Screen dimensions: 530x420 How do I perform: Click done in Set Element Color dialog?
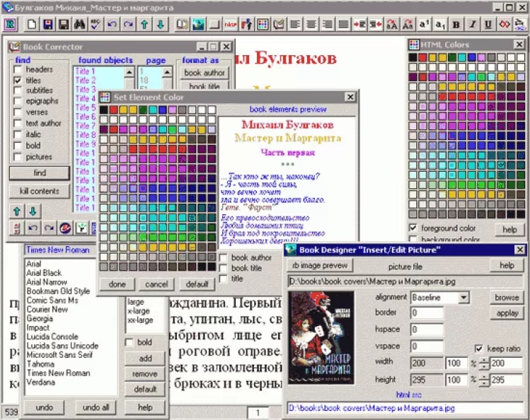click(x=117, y=284)
